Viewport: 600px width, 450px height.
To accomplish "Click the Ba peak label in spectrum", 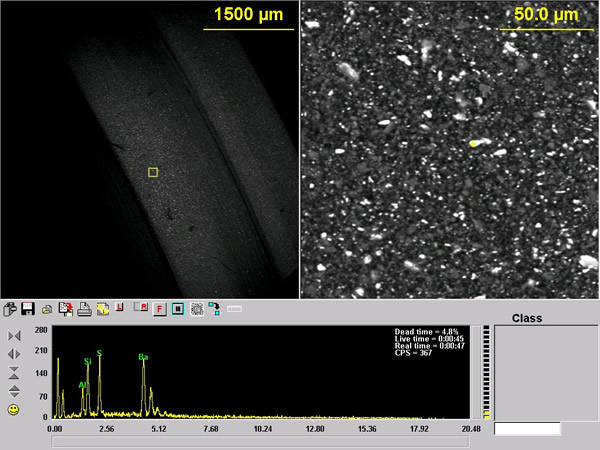I will tap(143, 357).
